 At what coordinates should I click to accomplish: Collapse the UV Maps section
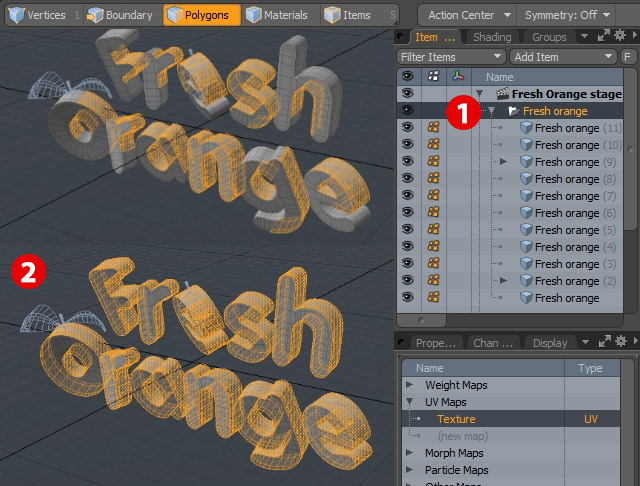point(409,402)
